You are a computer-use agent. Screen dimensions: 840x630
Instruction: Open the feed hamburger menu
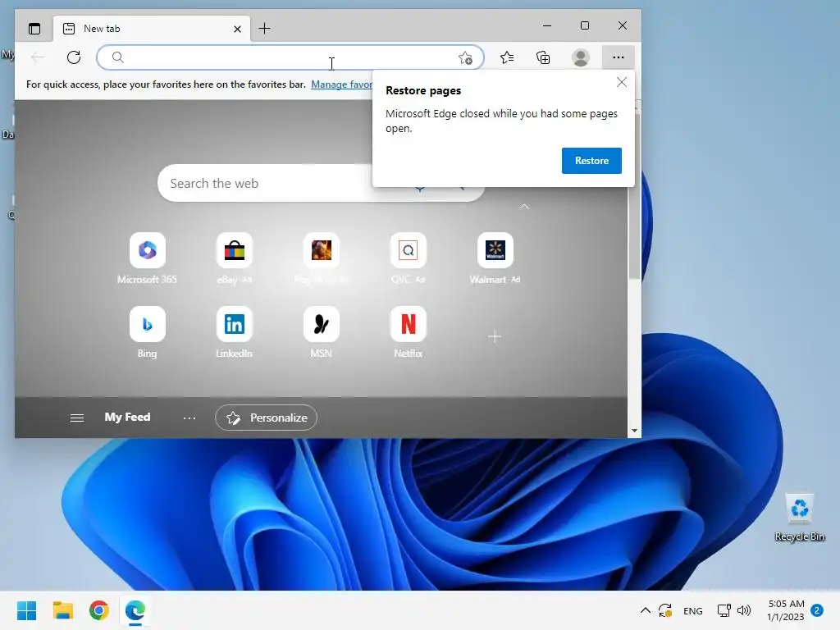pos(77,418)
